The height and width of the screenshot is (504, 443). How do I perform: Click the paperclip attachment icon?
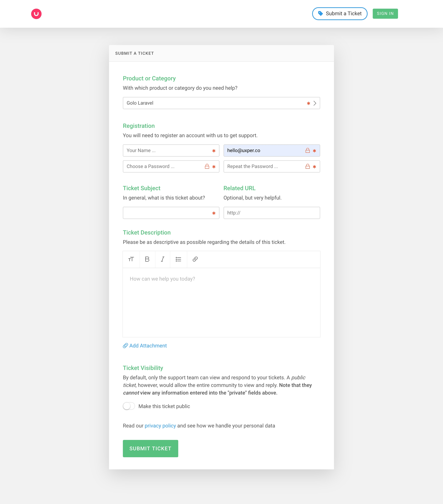125,346
